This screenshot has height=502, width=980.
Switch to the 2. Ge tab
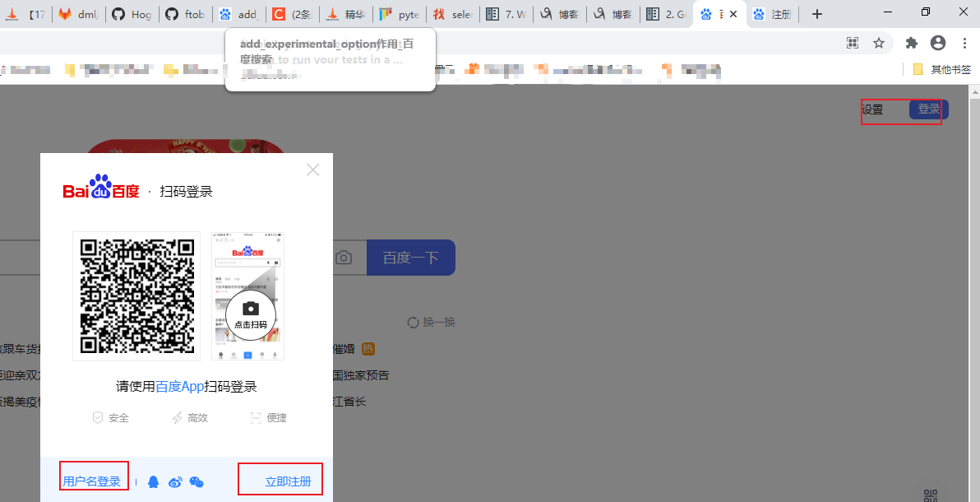tap(666, 14)
